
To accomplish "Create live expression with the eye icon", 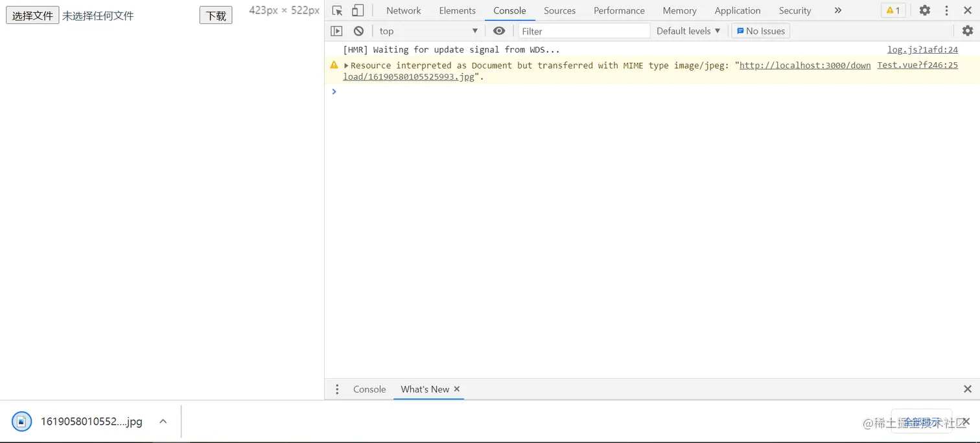I will (x=499, y=31).
